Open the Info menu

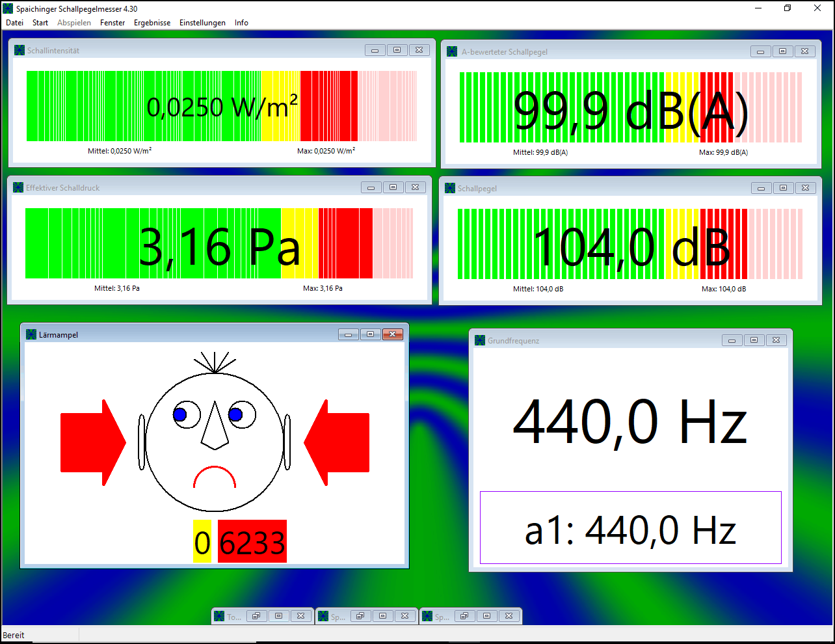241,23
